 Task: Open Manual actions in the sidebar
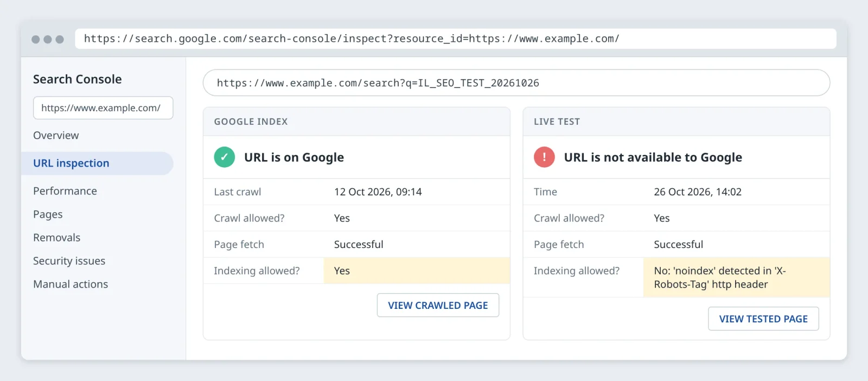click(71, 284)
